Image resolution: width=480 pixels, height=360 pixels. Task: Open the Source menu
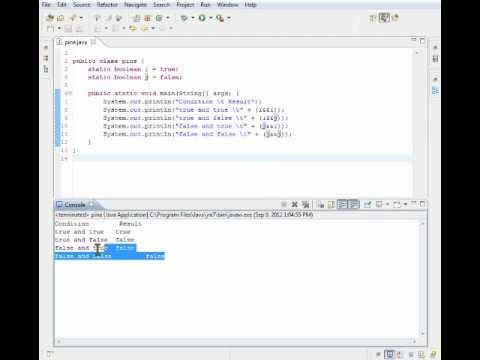coord(82,5)
